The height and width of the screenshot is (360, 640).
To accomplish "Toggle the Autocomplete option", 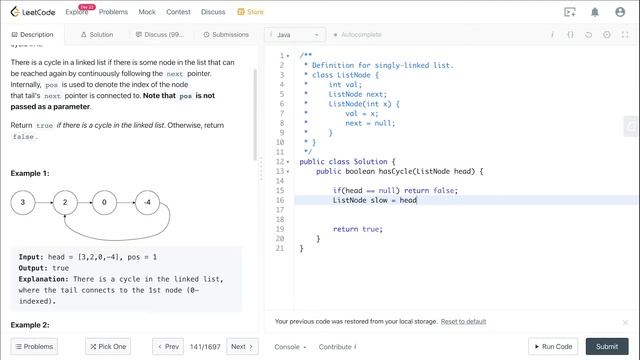I will (358, 35).
